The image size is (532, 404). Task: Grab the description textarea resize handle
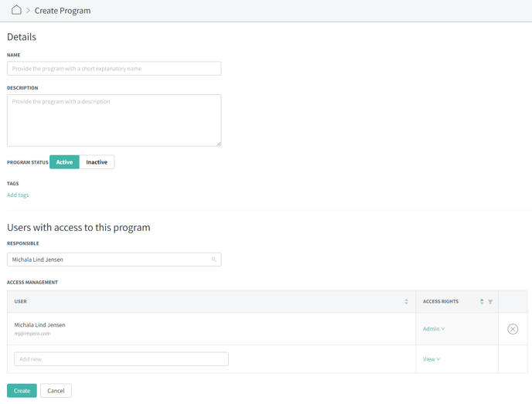tap(219, 144)
